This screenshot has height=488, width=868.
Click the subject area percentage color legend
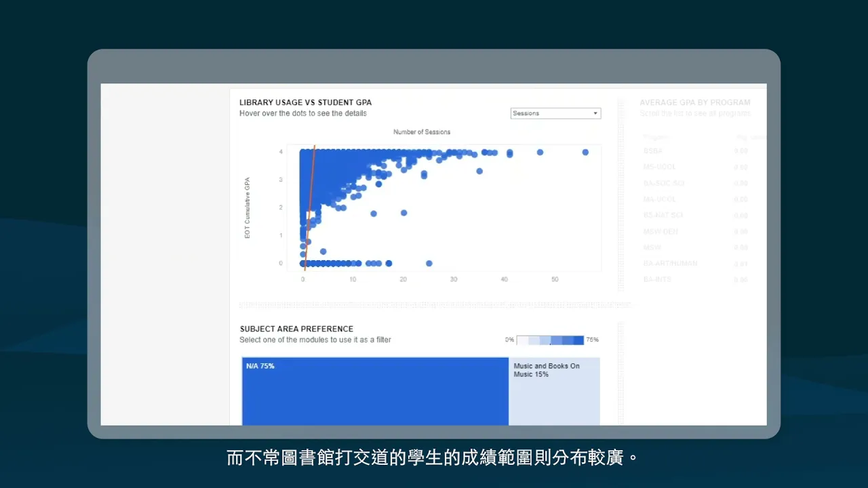[x=550, y=340]
